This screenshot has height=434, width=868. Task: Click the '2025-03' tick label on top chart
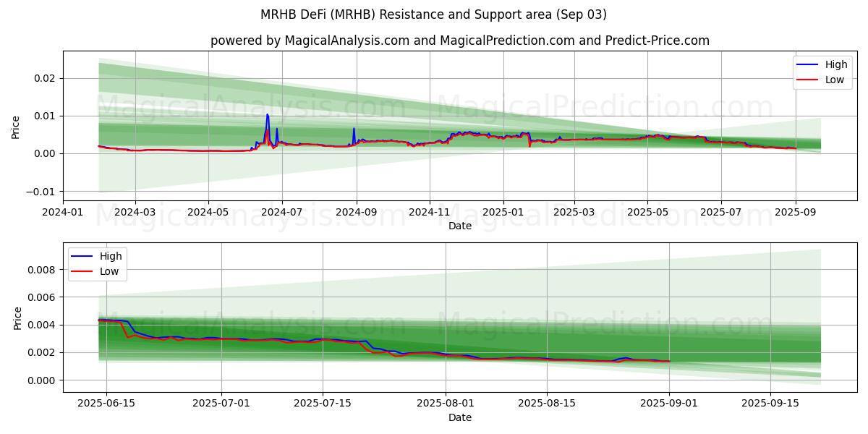click(574, 212)
